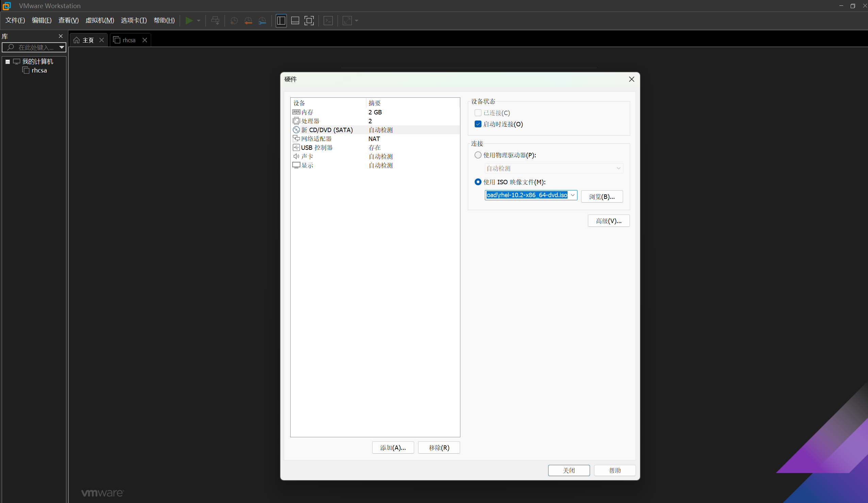Click the USB 控制器 device icon
This screenshot has height=503, width=868.
tap(296, 147)
